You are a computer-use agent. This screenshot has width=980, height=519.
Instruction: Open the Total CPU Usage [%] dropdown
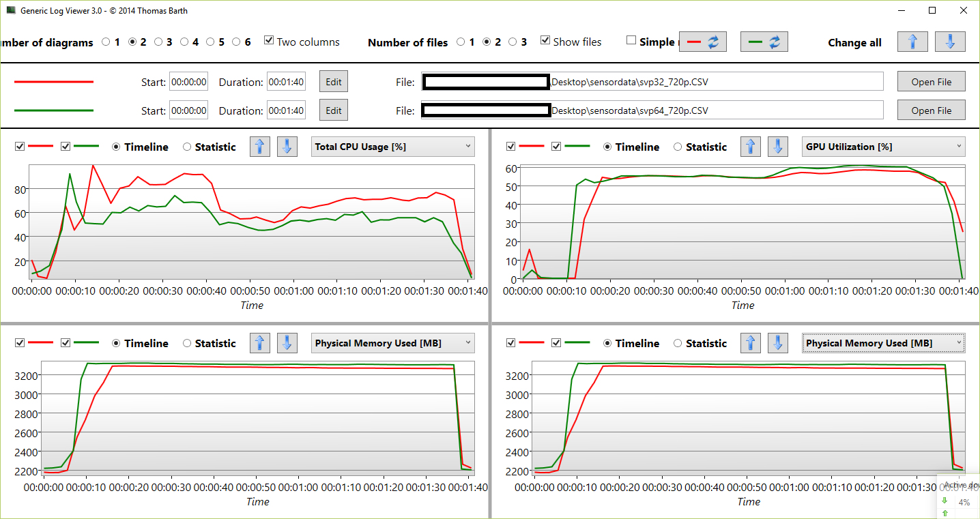[393, 147]
